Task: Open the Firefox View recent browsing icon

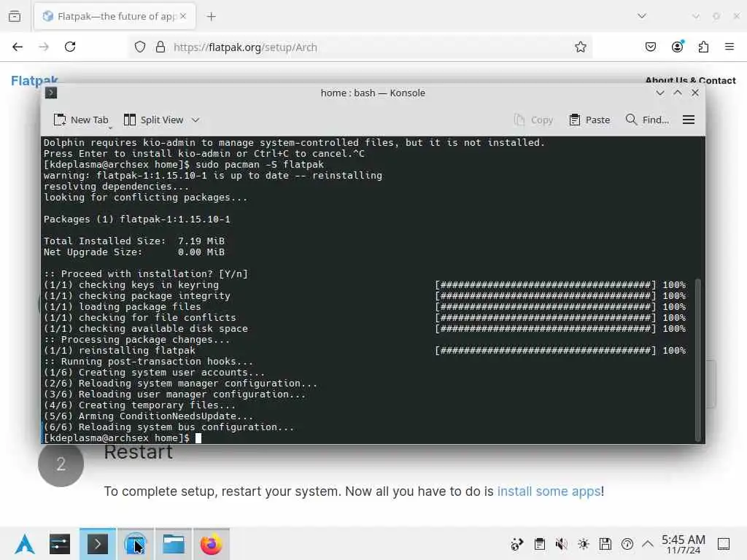Action: (x=15, y=16)
